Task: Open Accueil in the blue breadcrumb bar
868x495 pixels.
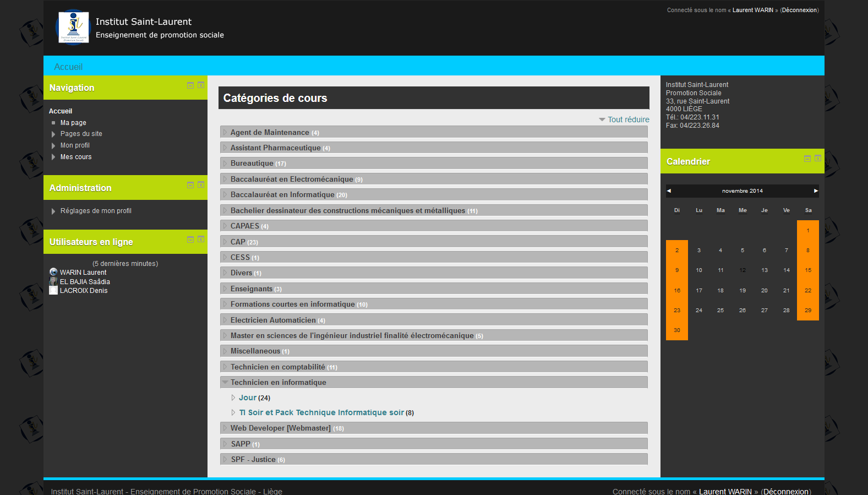Action: pos(68,67)
